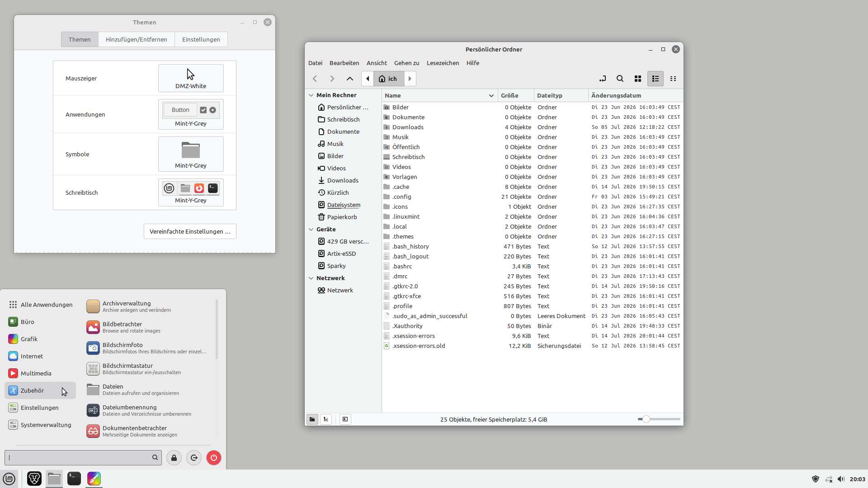This screenshot has width=868, height=488.
Task: Open Papierkorb in the sidebar
Action: [x=342, y=217]
